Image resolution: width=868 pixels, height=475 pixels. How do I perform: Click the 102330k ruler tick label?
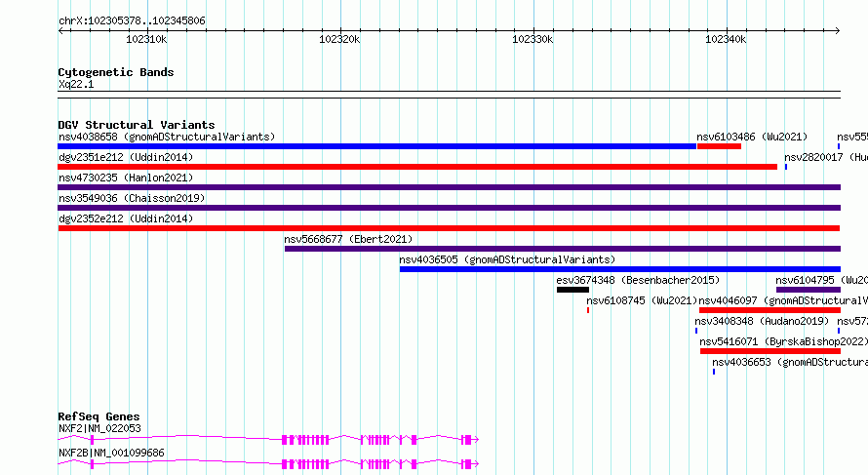(x=533, y=39)
